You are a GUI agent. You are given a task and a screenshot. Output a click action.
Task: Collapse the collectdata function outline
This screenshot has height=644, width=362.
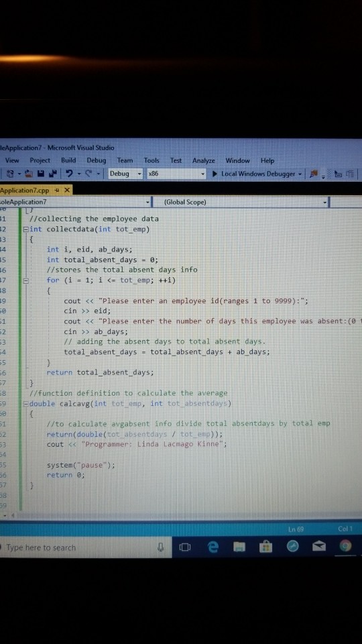click(x=26, y=229)
